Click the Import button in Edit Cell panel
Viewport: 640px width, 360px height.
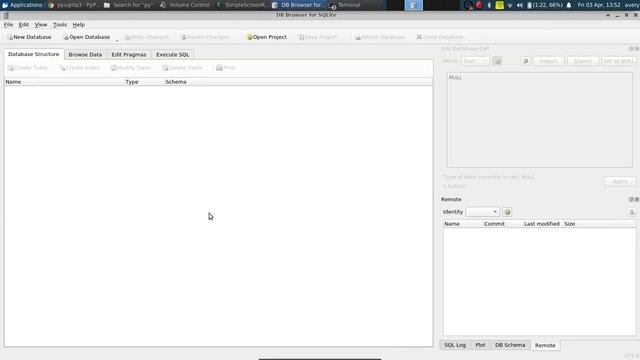[x=549, y=61]
